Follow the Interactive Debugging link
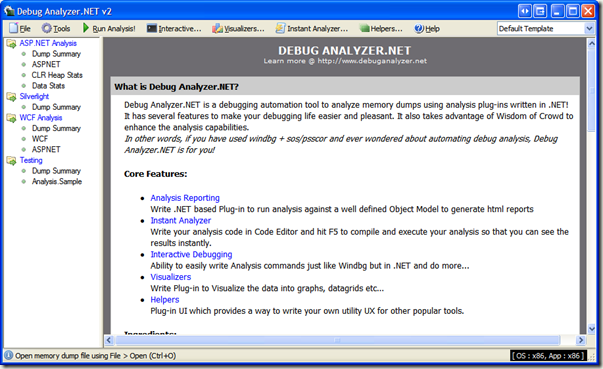Screen dimensions: 603x369 point(191,254)
